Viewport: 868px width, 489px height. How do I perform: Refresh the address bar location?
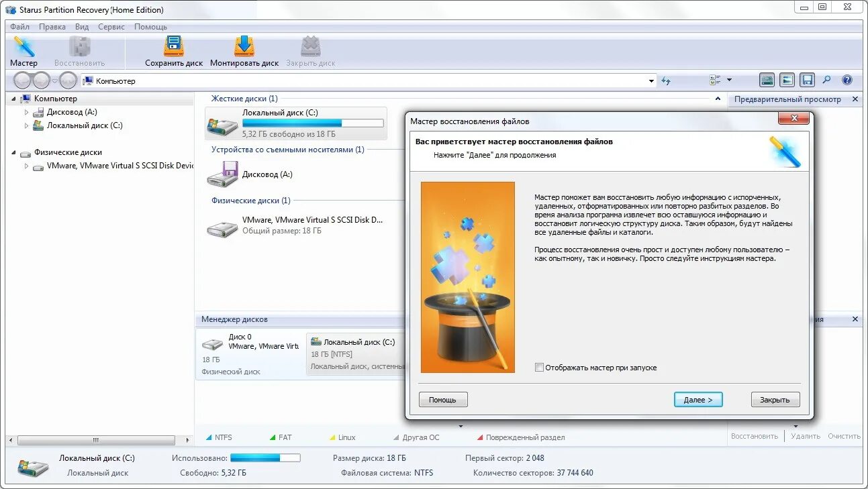(x=666, y=80)
